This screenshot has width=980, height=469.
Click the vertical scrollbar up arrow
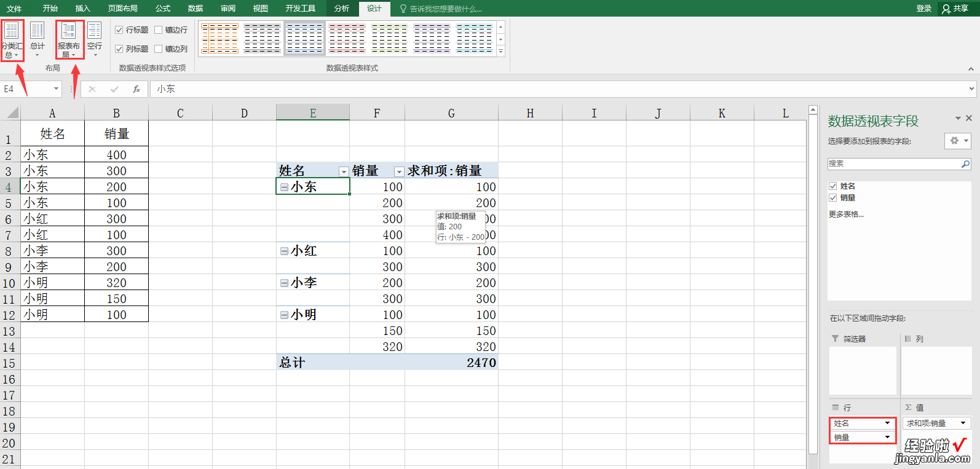coord(813,110)
